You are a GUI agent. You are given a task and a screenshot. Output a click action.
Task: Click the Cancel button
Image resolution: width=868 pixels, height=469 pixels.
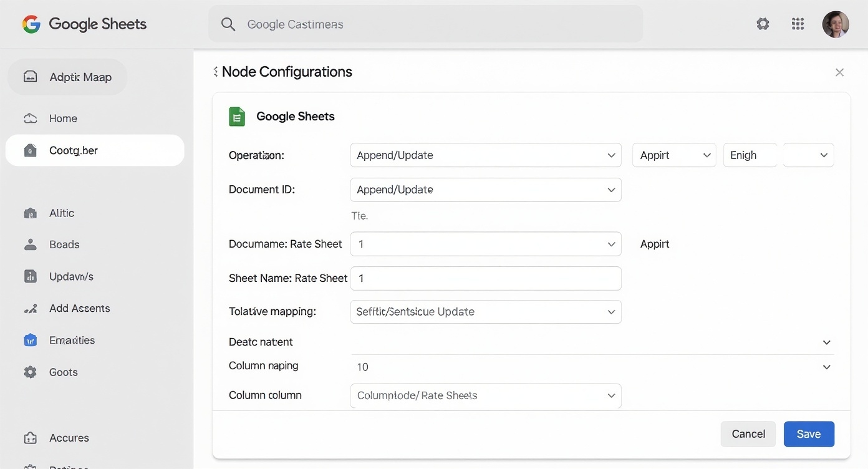(x=748, y=434)
